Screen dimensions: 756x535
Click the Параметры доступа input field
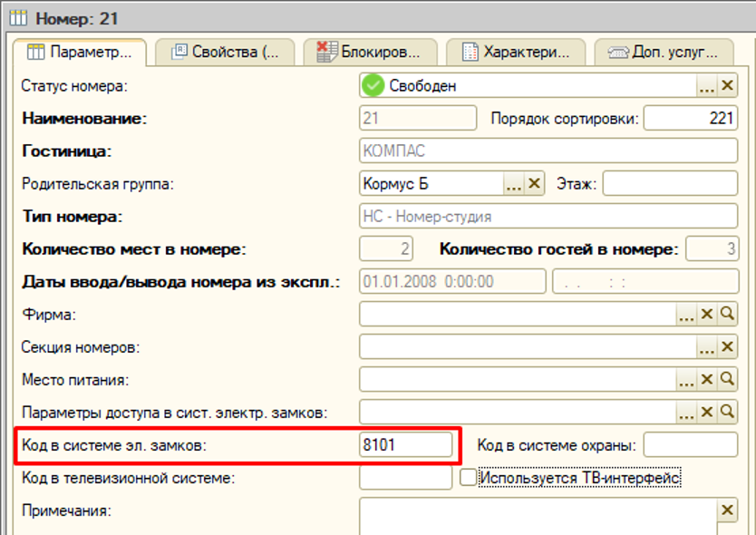tap(518, 413)
